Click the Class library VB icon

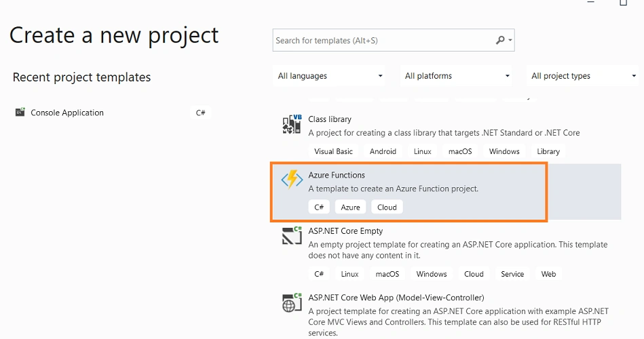point(292,124)
